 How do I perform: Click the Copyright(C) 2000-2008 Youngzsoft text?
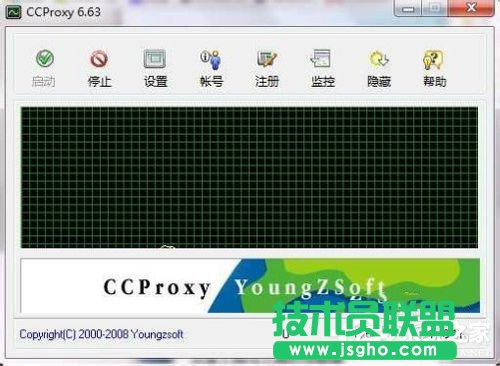point(101,334)
